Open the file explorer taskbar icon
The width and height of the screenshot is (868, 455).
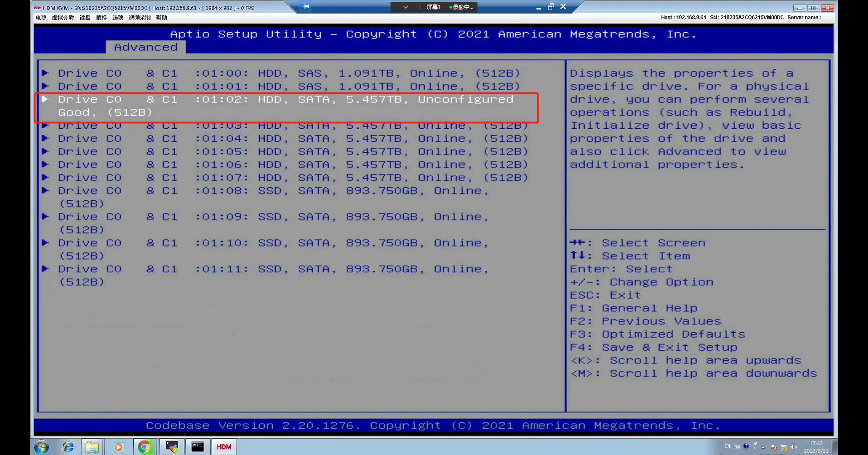pos(92,447)
